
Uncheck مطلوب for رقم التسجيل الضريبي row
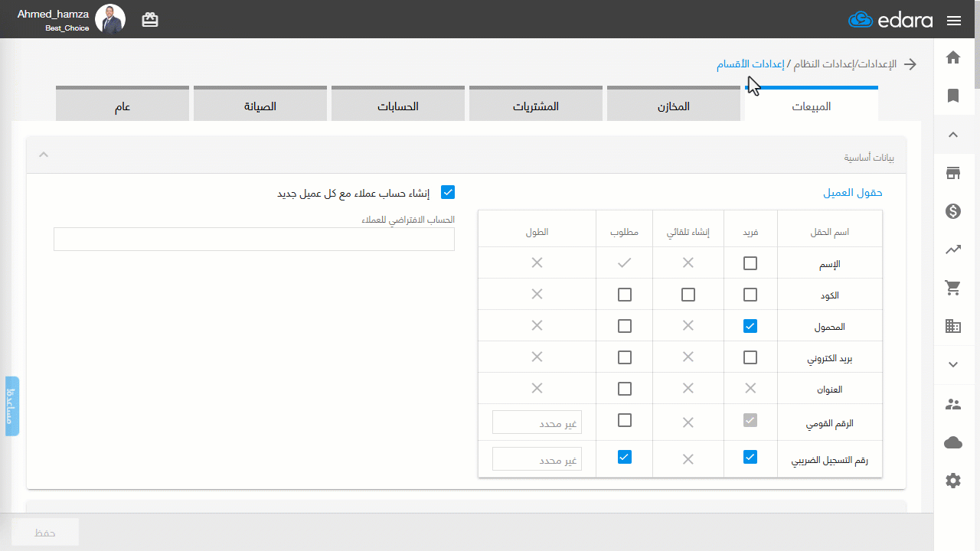[625, 457]
